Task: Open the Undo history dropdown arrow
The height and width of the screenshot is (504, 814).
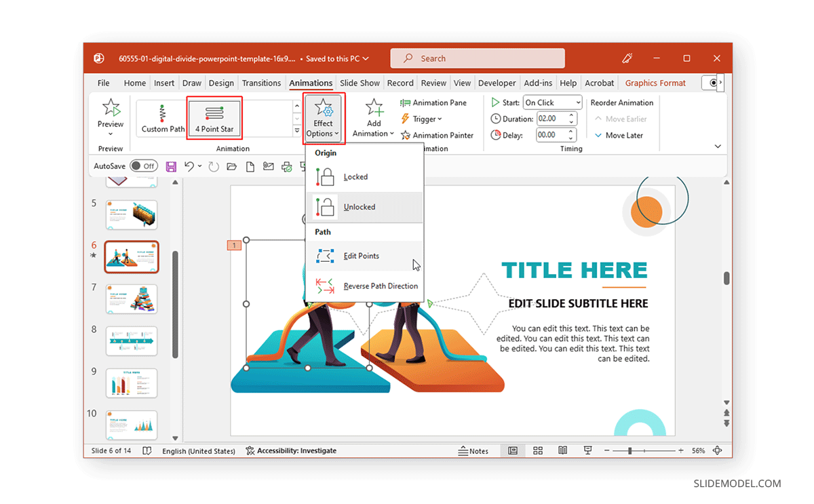Action: [199, 166]
